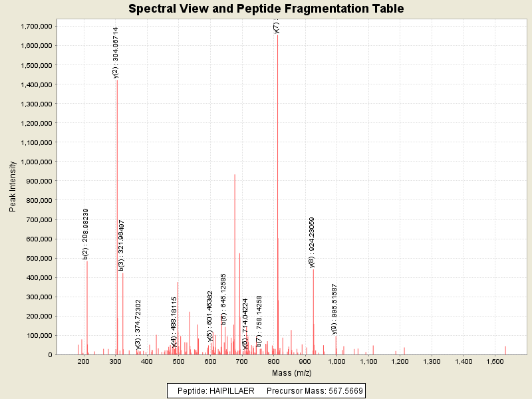The height and width of the screenshot is (399, 532).
Task: Click the b(7) : 758.14258 annotation
Action: (x=259, y=321)
